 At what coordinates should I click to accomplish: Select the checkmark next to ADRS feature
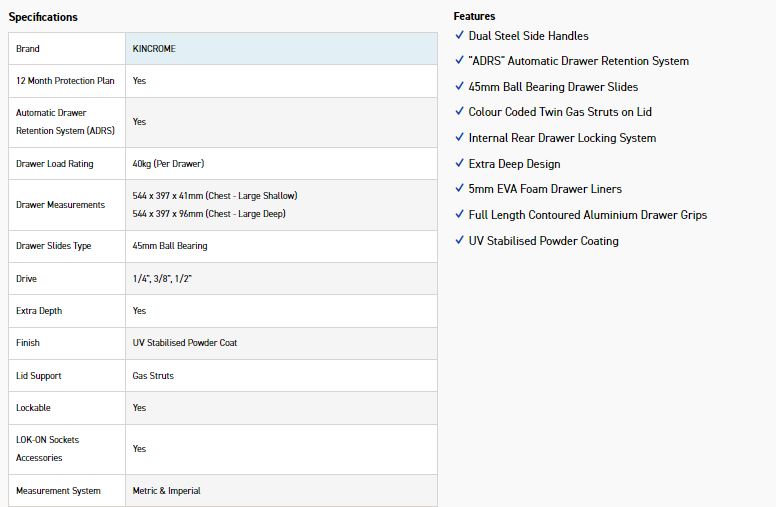[x=459, y=61]
